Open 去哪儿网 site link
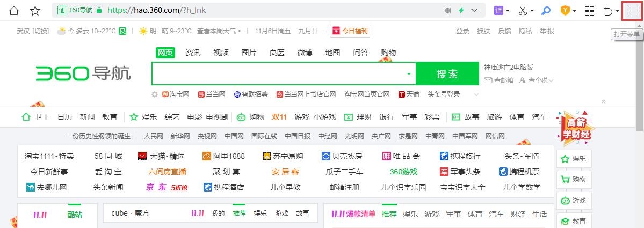The width and height of the screenshot is (644, 228). (x=46, y=187)
